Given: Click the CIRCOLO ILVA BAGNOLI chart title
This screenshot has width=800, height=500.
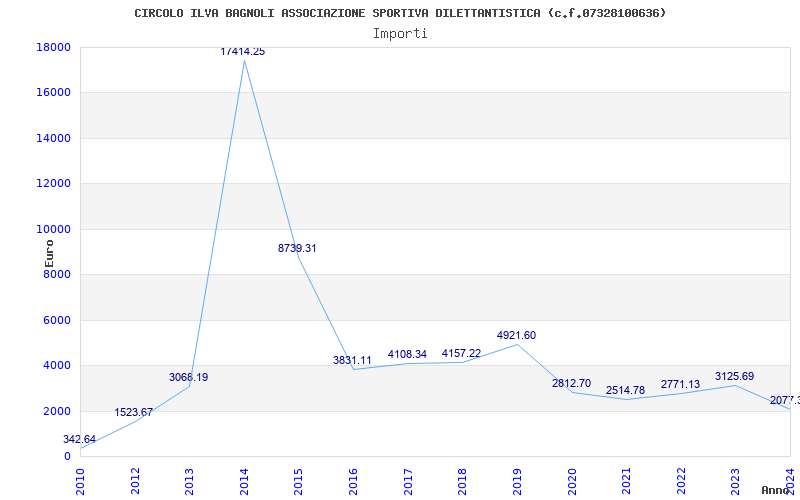Looking at the screenshot, I should click(401, 13).
